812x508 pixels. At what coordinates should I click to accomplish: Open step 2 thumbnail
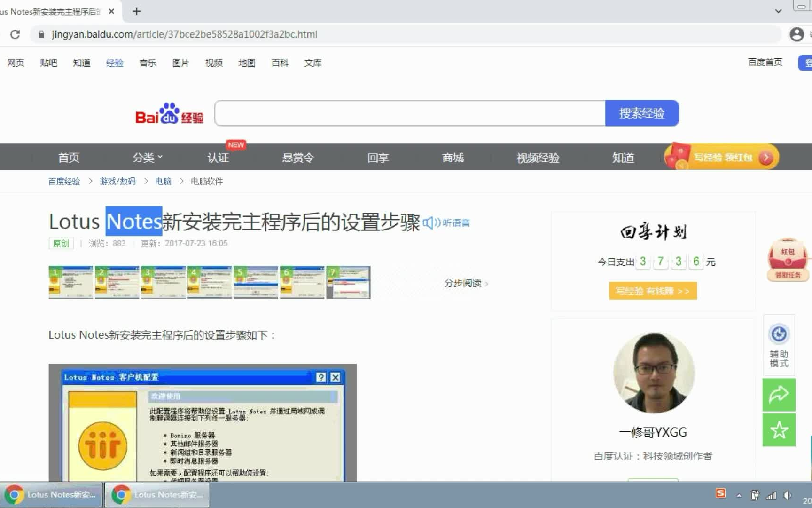tap(117, 282)
